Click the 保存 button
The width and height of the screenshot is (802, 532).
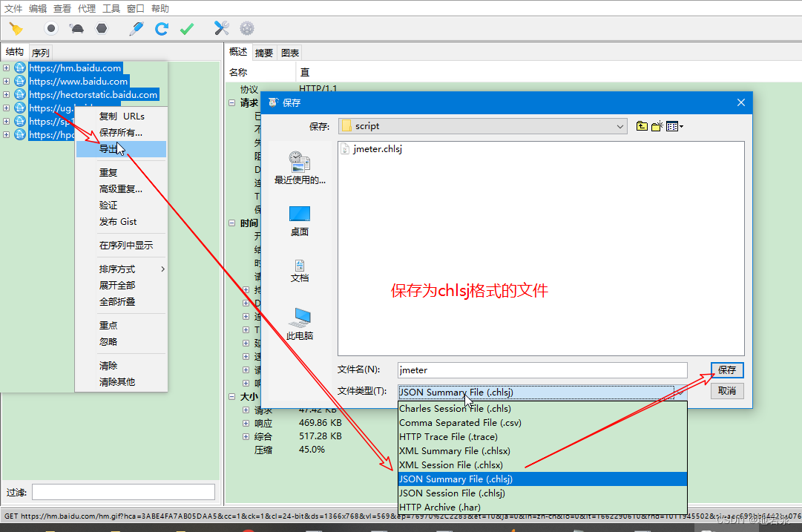(726, 370)
